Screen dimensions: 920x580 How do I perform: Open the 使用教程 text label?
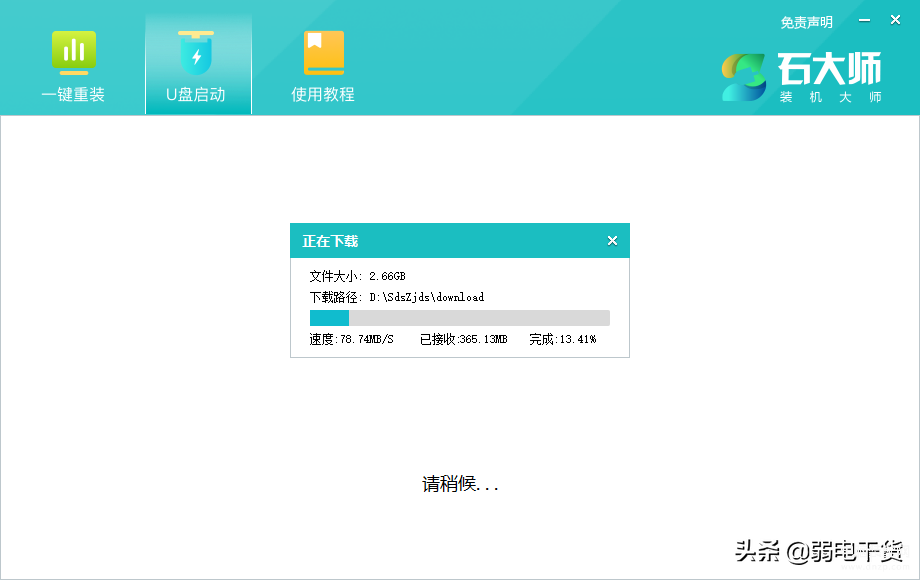[x=323, y=95]
